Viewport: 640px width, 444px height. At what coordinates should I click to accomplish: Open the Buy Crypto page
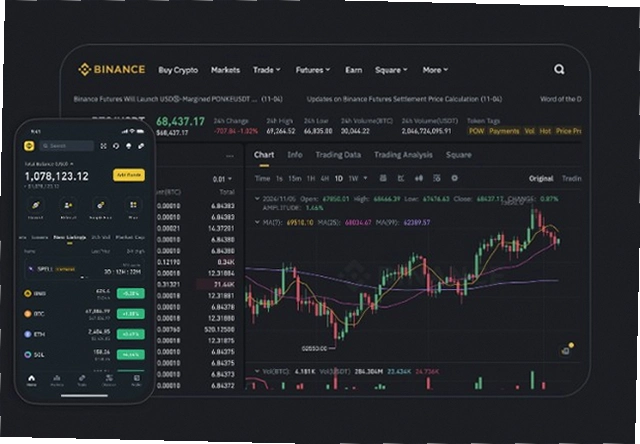point(178,70)
